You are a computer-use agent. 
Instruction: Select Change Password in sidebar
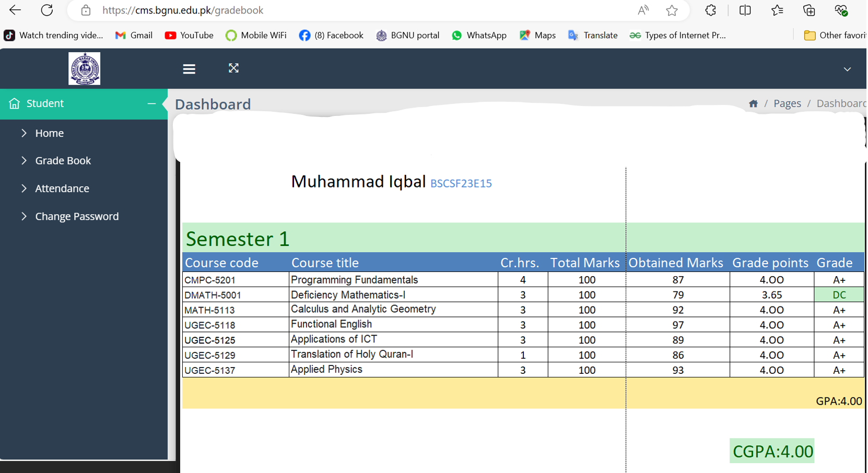pos(77,216)
